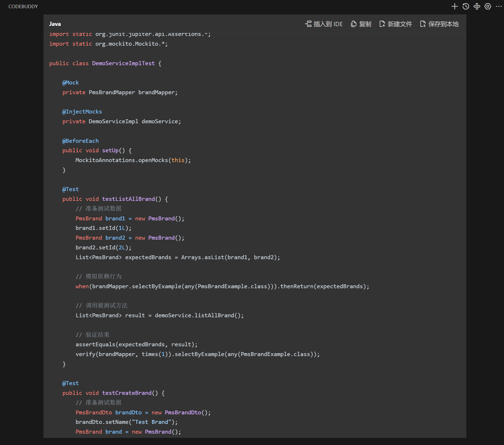
Task: Click the CODEBUDDY panel title
Action: click(x=23, y=7)
